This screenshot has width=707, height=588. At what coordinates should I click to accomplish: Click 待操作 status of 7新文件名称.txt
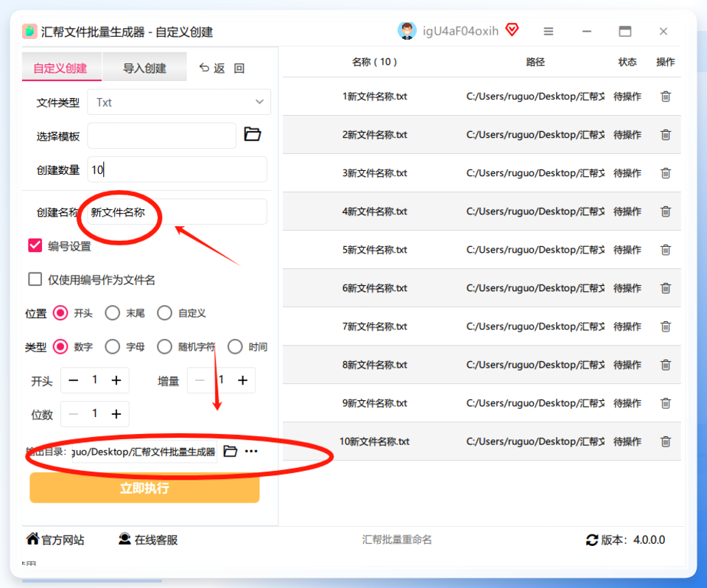[x=627, y=326]
